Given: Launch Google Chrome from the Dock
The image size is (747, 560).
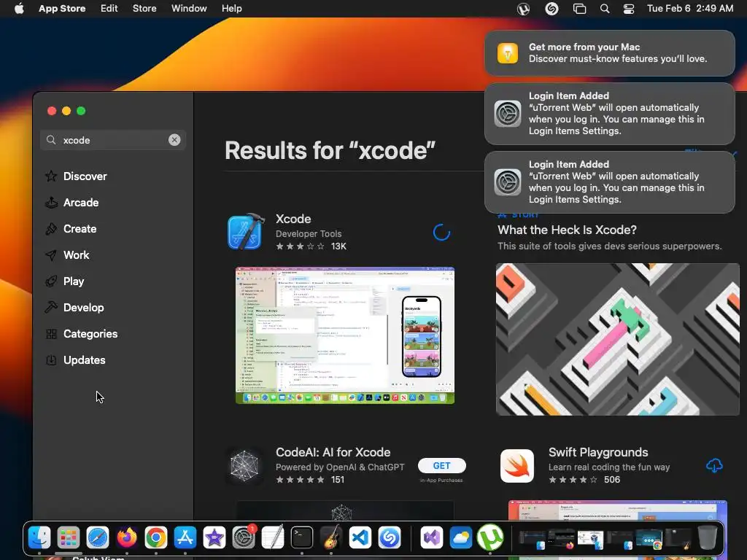Looking at the screenshot, I should [x=156, y=537].
